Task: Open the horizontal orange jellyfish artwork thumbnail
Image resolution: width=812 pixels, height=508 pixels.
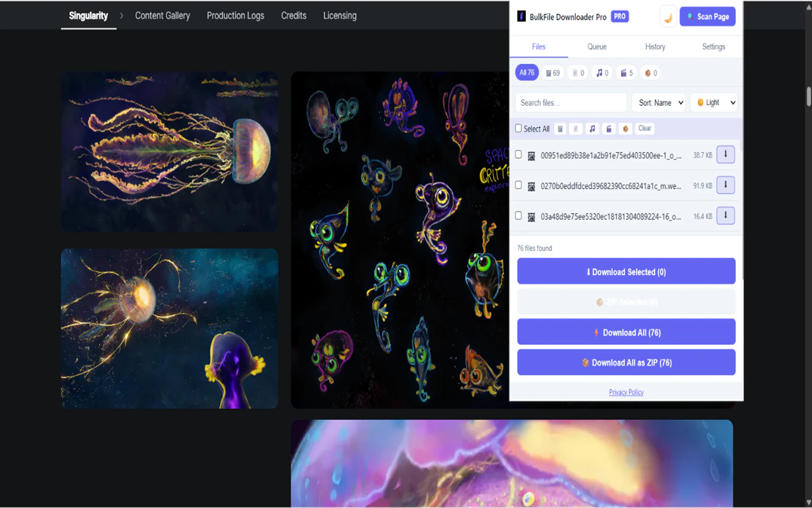Action: (x=169, y=151)
